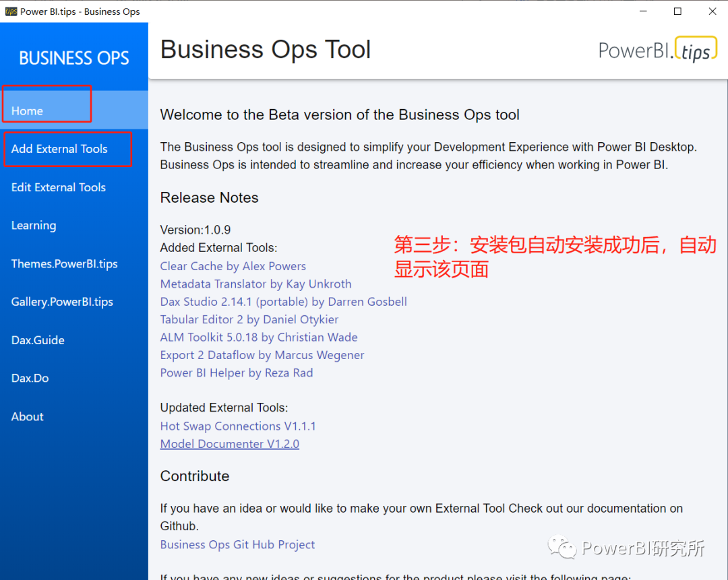This screenshot has height=580, width=728.
Task: Maximize the Business Ops window
Action: click(678, 11)
